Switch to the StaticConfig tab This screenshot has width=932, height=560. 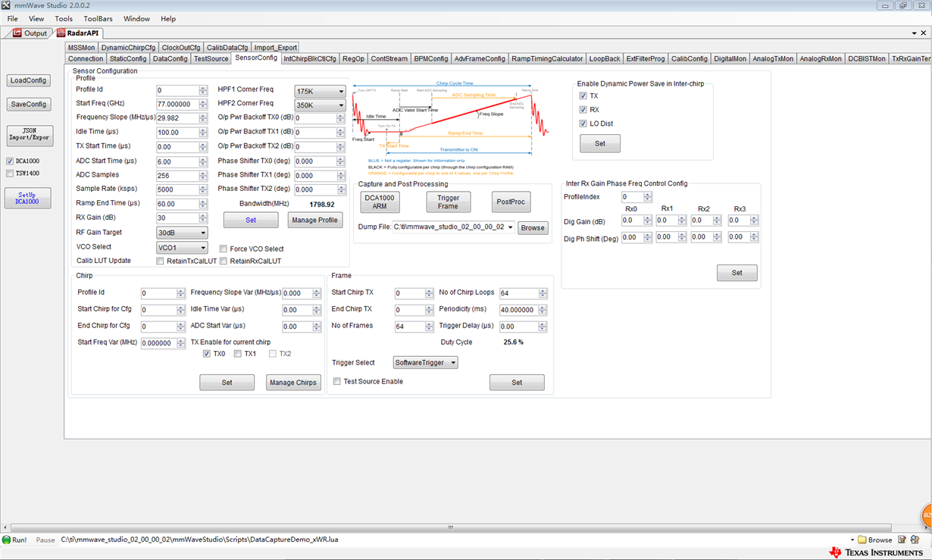coord(128,58)
